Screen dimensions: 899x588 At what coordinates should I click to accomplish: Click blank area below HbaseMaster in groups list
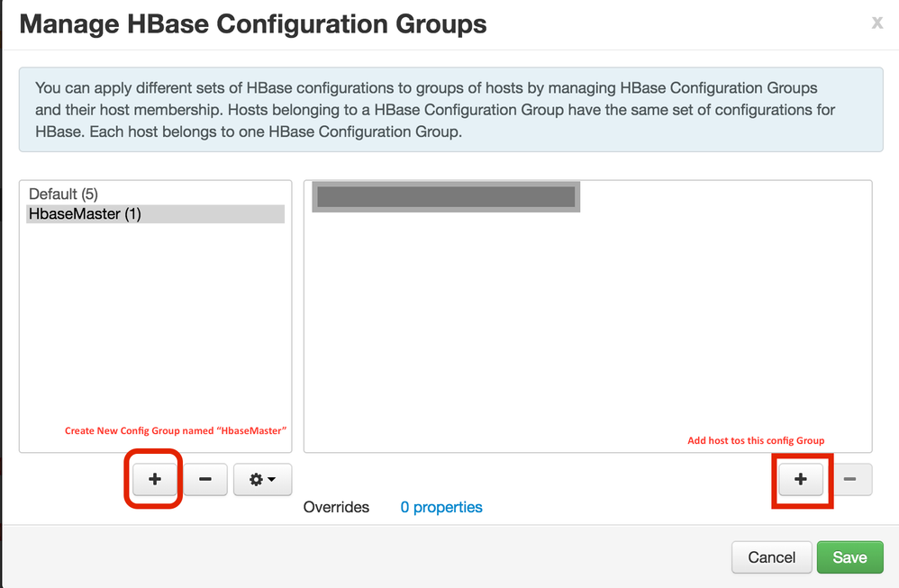(155, 324)
